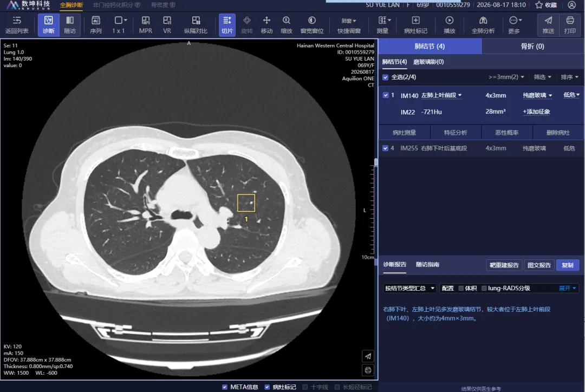Open the 快捷调窗 lung window preset dropdown
This screenshot has height=392, width=585.
tap(349, 24)
